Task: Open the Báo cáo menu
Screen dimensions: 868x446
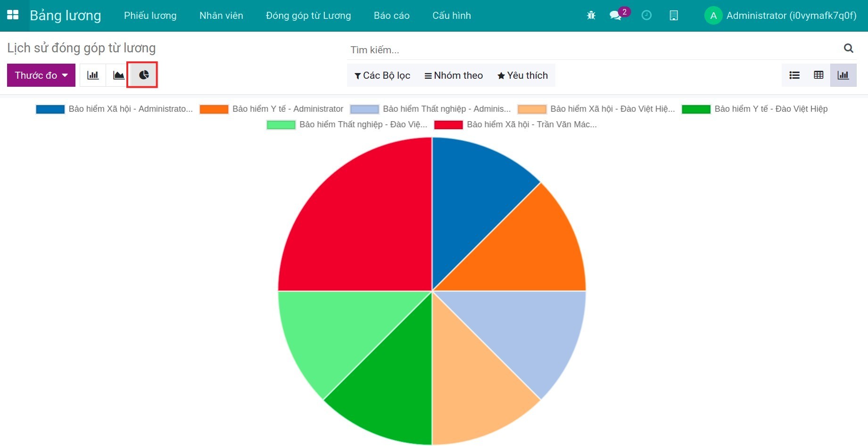Action: pyautogui.click(x=391, y=16)
